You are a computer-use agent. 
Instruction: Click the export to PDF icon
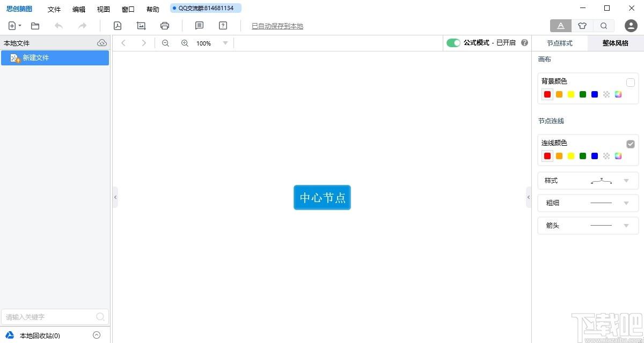pyautogui.click(x=118, y=26)
